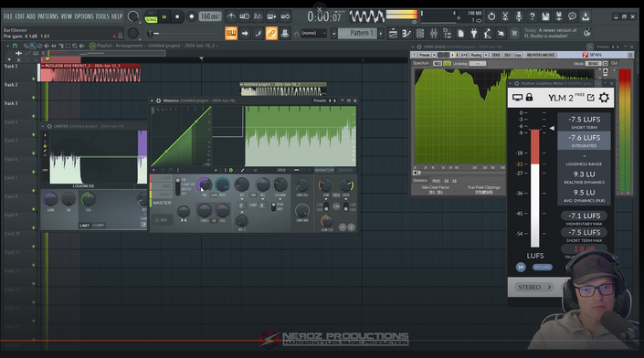Open the chat/speech bubble icon
The image size is (644, 358).
(x=572, y=16)
